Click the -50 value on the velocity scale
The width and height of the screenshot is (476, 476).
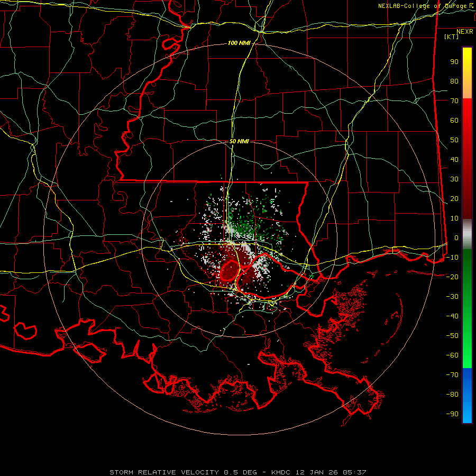point(452,336)
